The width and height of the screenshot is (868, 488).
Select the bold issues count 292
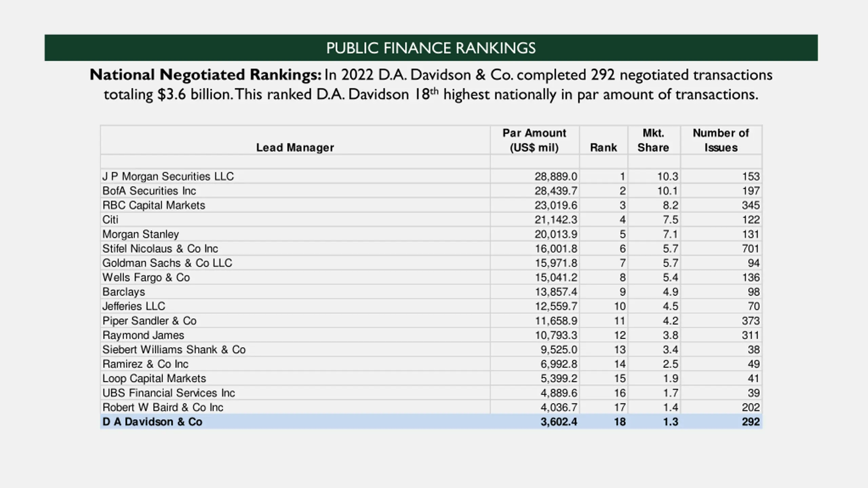tap(751, 422)
